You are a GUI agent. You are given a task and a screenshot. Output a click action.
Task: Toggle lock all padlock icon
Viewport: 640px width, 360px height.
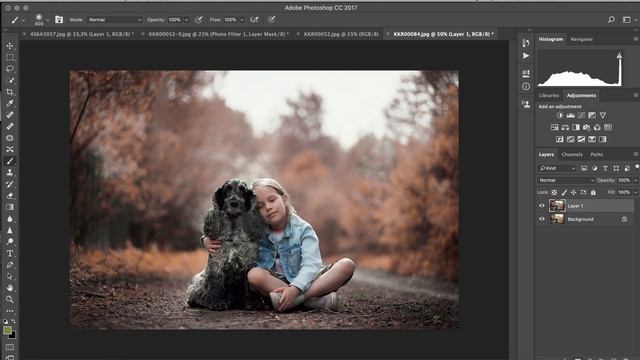point(593,192)
